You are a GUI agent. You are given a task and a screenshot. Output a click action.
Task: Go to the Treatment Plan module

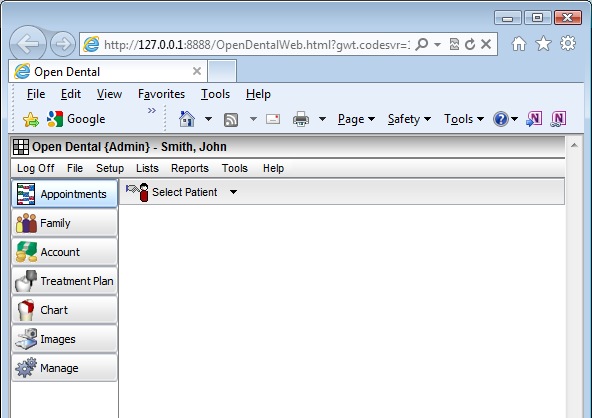pos(65,281)
